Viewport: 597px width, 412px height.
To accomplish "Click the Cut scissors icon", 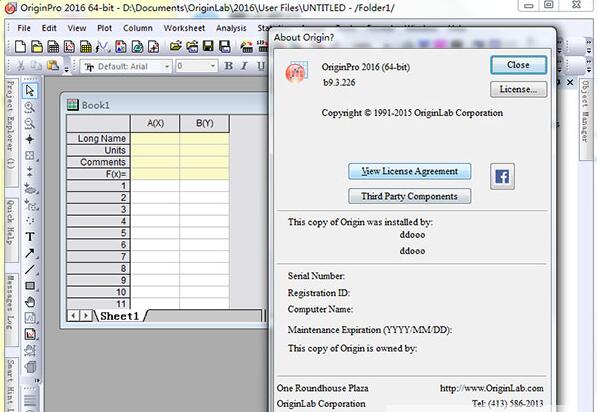I will [21, 66].
